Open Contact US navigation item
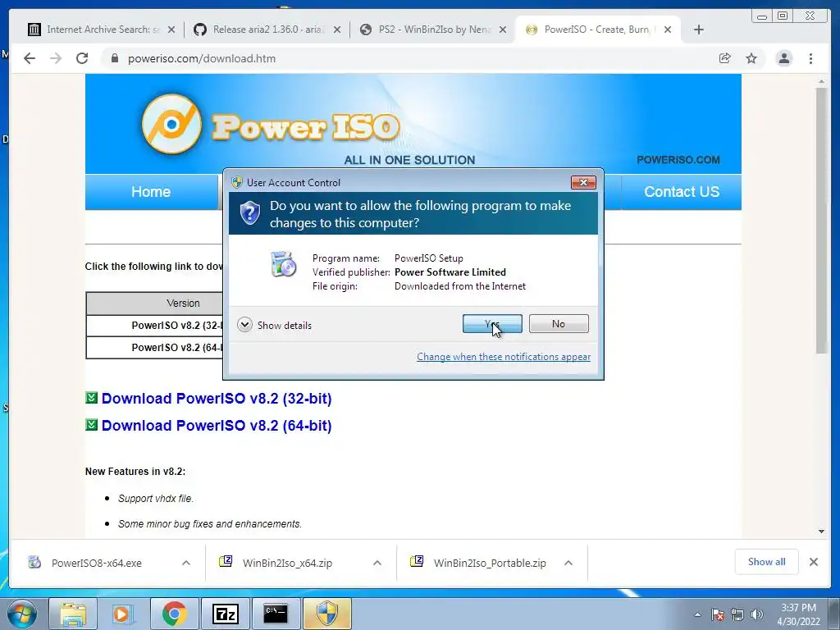Screen dimensions: 840x630 click(682, 192)
